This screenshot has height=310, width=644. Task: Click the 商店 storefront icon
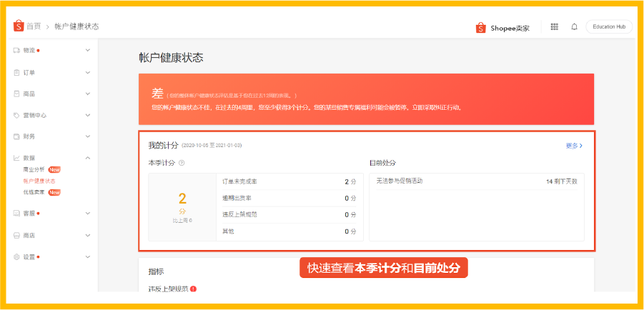click(17, 236)
